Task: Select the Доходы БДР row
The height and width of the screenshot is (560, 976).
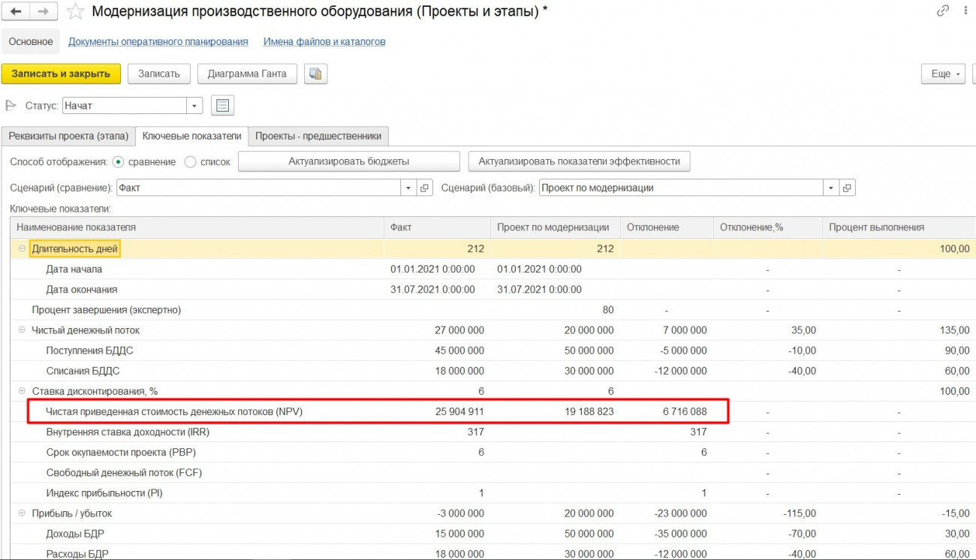Action: (x=493, y=534)
